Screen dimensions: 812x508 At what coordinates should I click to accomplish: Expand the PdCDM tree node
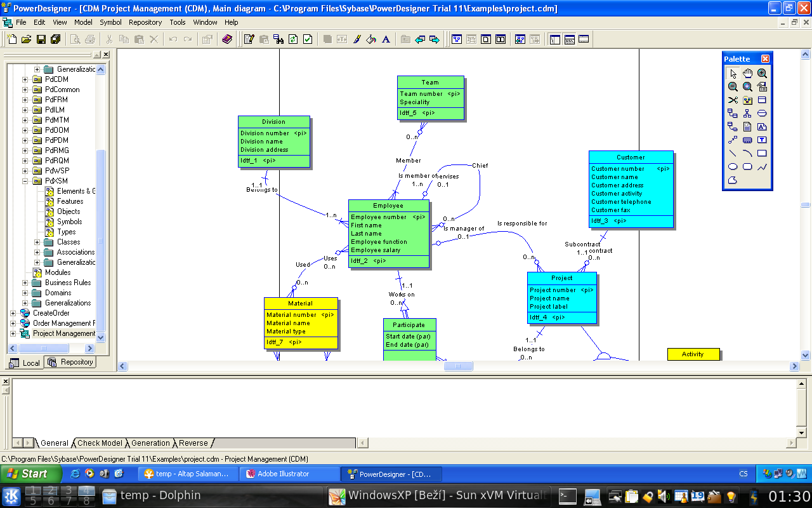[25, 79]
